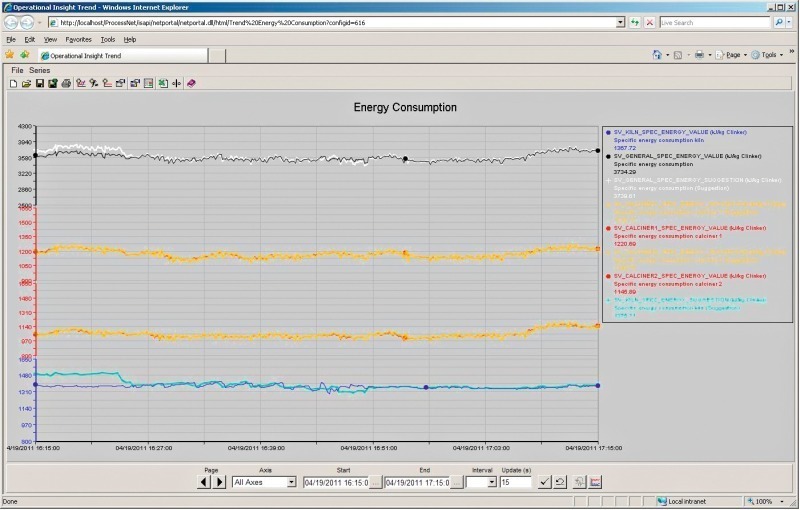The width and height of the screenshot is (800, 510).
Task: Open Start date picker ellipsis button
Action: 376,482
